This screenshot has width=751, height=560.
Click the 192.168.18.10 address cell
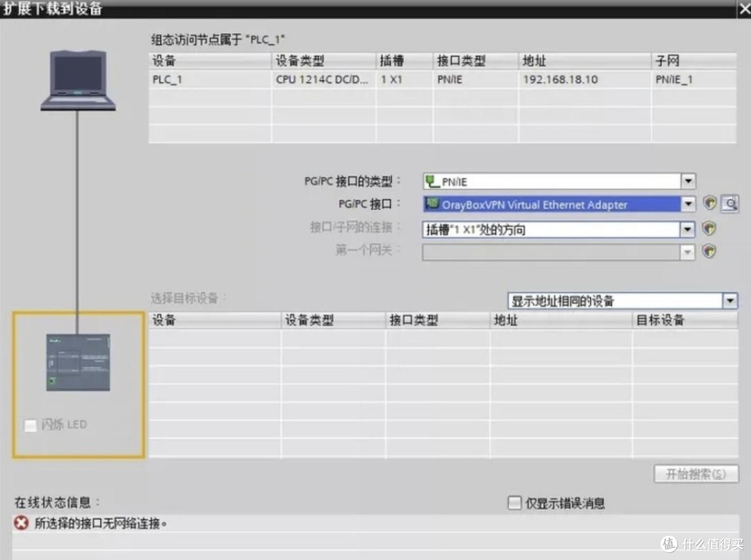585,79
